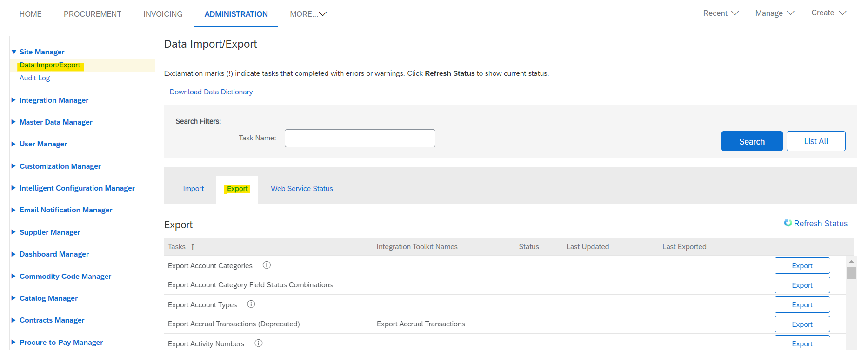Go to the PROCUREMENT menu
The image size is (868, 350).
click(93, 14)
